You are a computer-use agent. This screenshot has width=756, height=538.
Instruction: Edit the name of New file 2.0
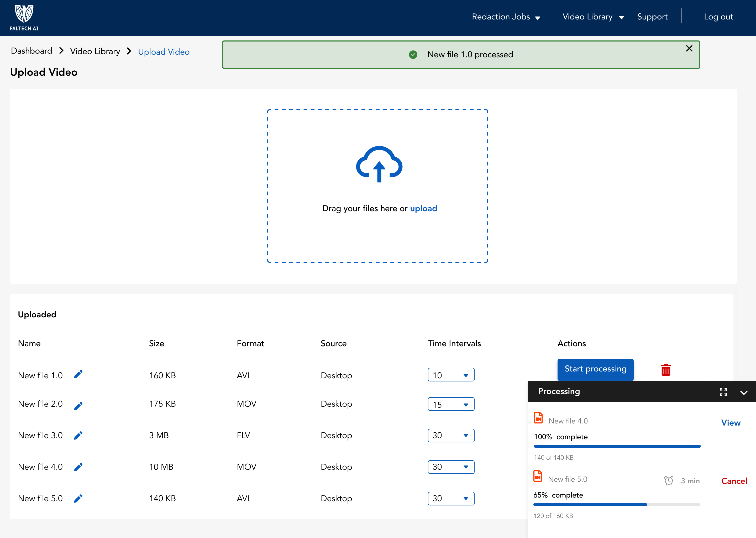(x=78, y=406)
